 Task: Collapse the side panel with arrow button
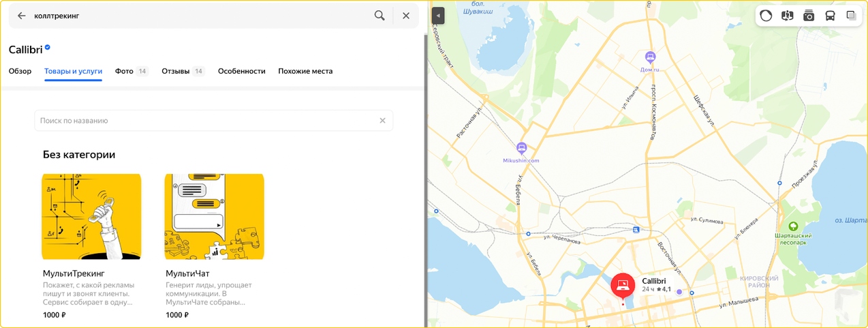437,16
